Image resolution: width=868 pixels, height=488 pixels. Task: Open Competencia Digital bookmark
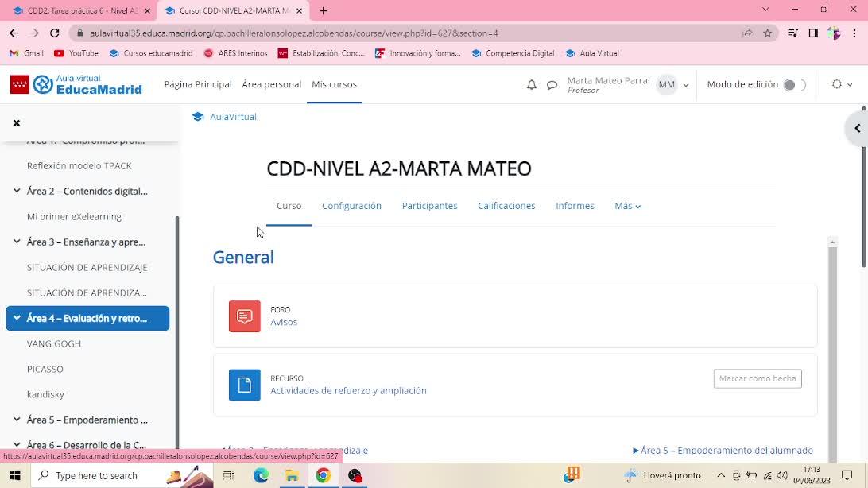513,53
